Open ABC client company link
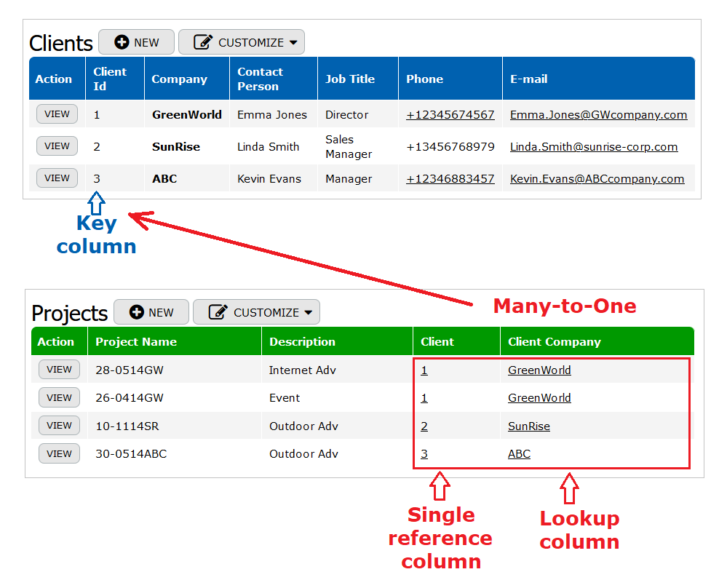 coord(520,454)
